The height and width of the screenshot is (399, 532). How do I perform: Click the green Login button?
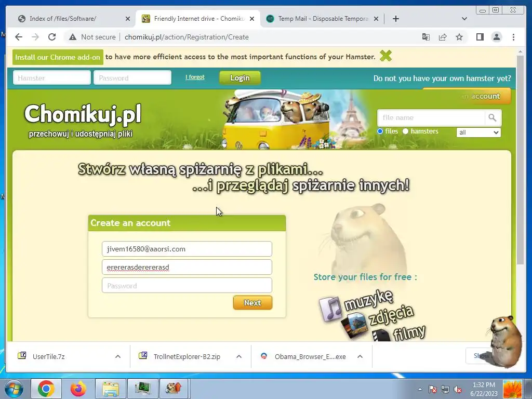tap(240, 78)
